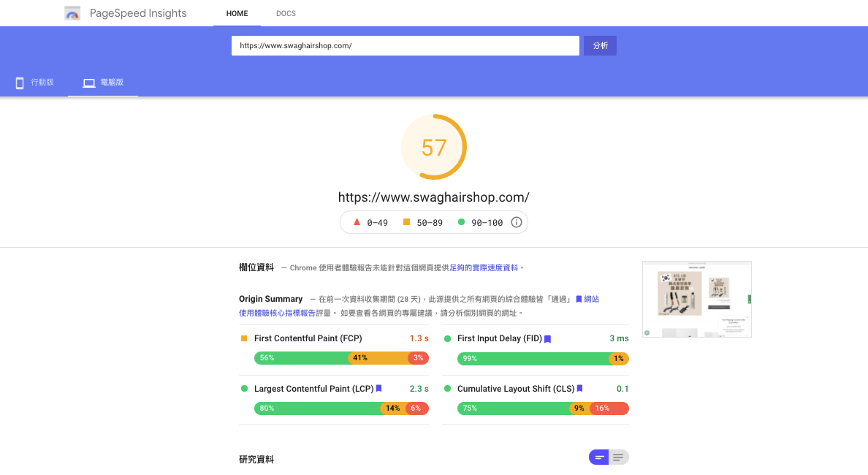Screen dimensions: 868x475
Task: Click the Origin Summary heading
Action: 270,299
